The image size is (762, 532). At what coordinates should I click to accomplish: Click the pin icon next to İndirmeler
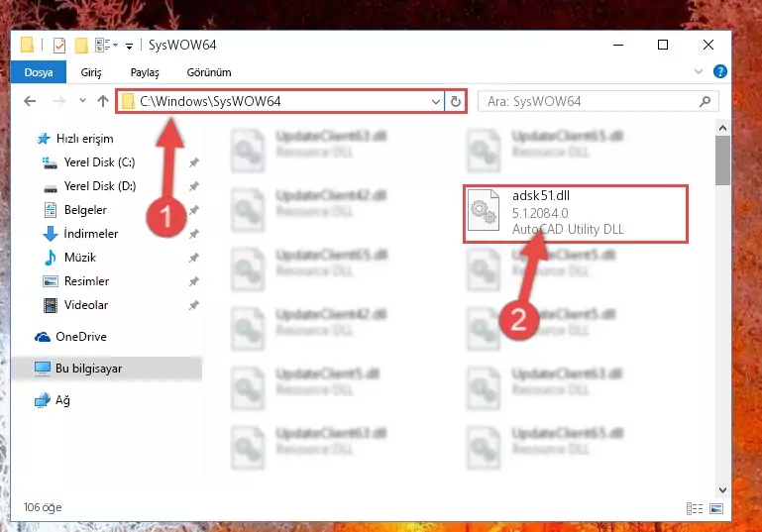194,234
